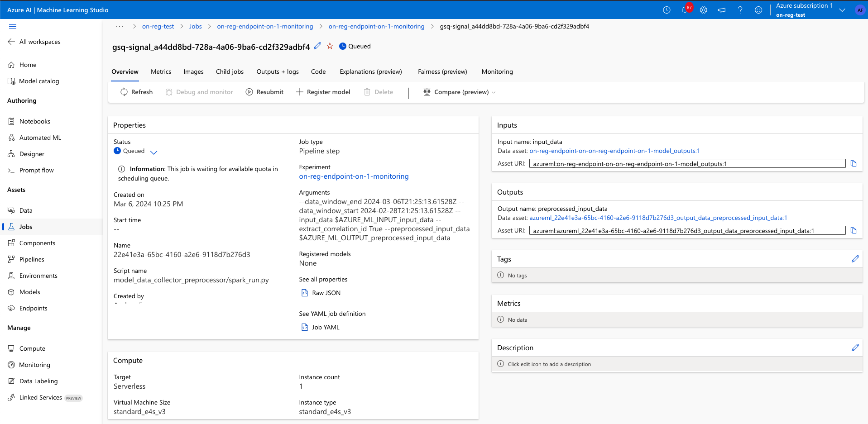Switch to Metrics tab

161,71
